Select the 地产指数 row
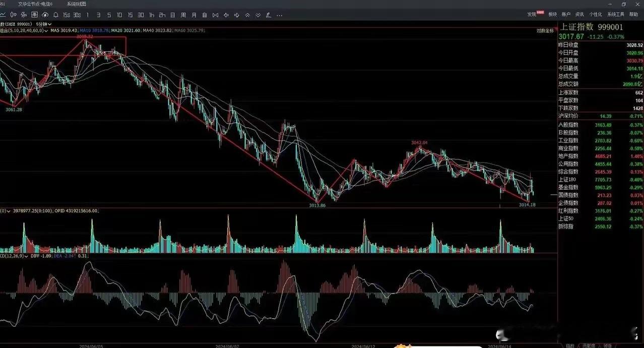This screenshot has height=348, width=644. pyautogui.click(x=601, y=156)
